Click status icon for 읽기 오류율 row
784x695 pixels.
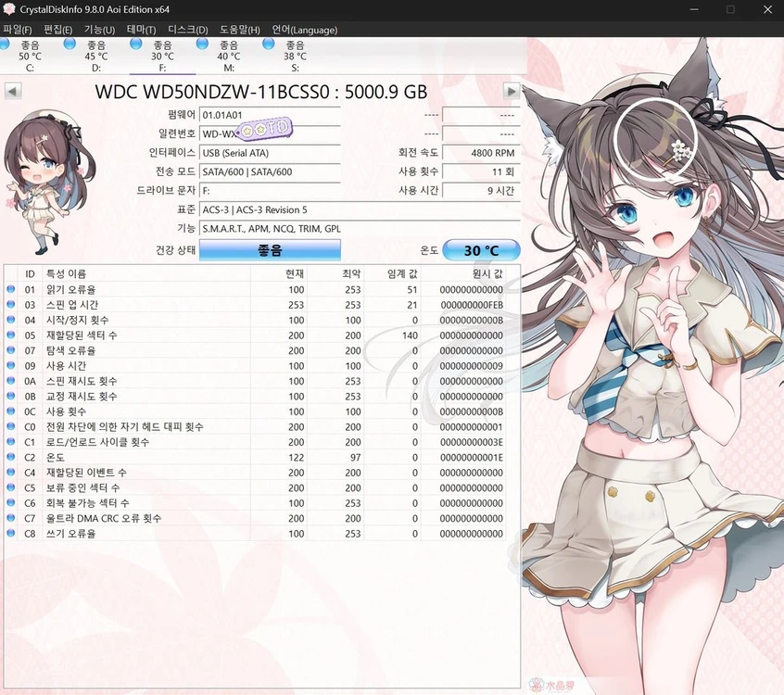click(11, 289)
